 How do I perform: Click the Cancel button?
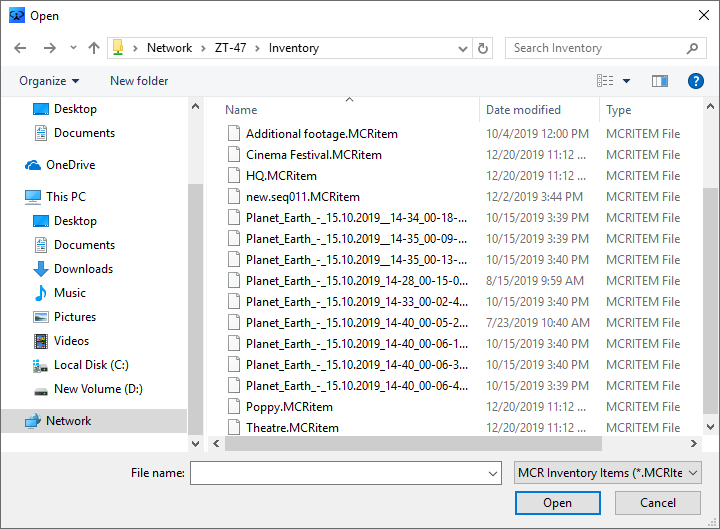tap(658, 503)
